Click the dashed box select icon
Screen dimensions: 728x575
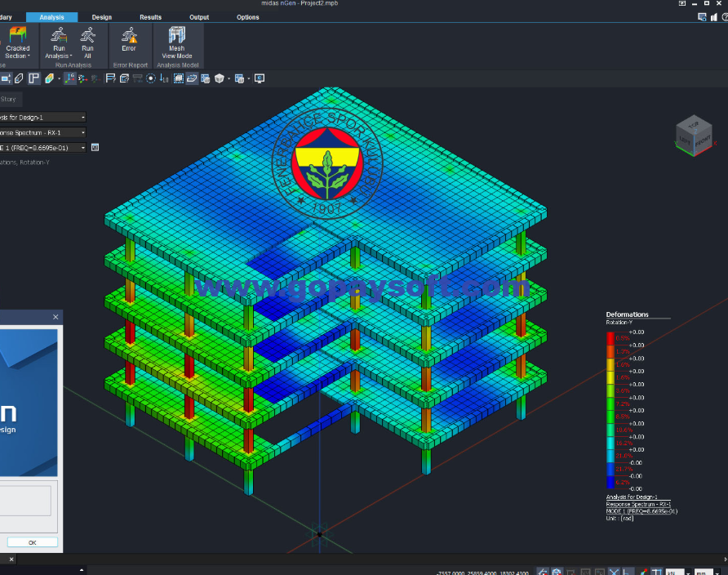(x=178, y=78)
